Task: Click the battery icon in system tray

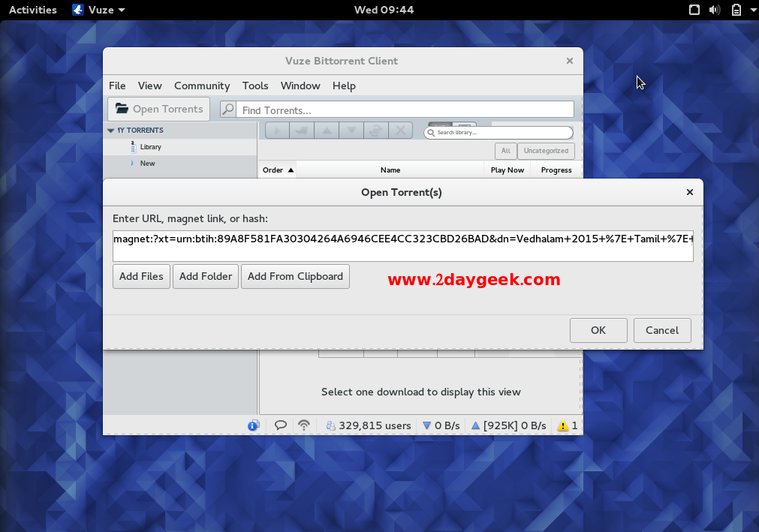Action: click(736, 10)
